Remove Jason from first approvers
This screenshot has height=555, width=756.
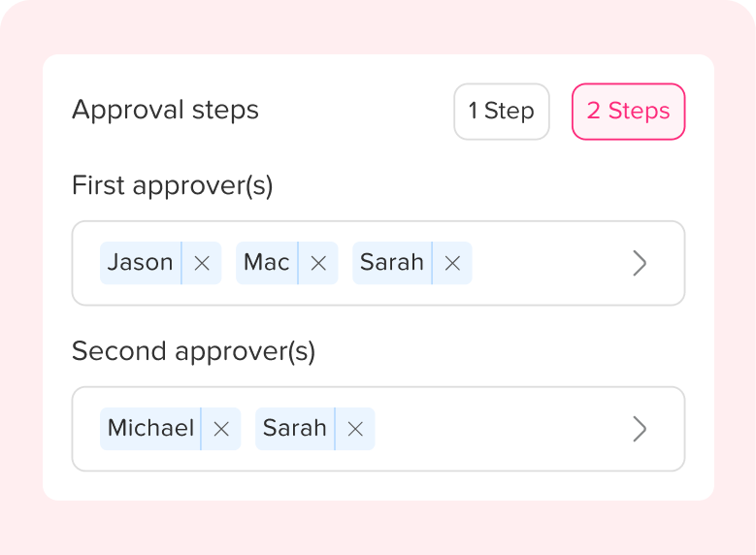202,263
